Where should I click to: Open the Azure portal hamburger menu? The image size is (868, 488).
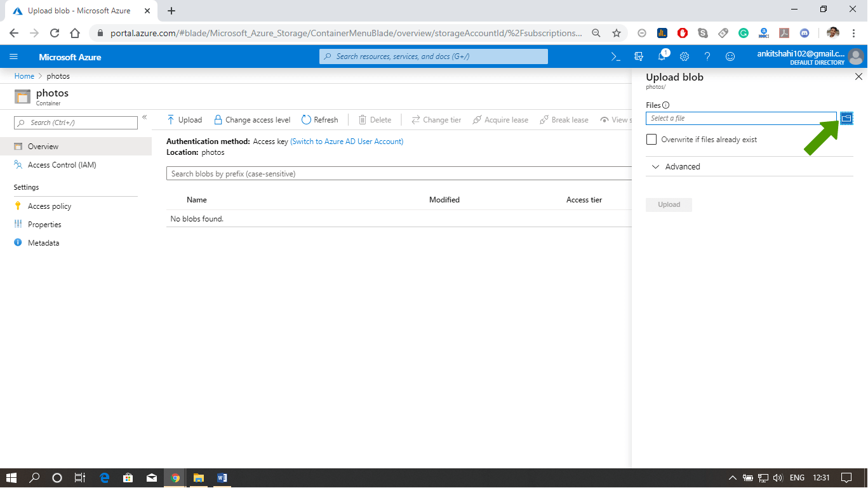(x=14, y=56)
